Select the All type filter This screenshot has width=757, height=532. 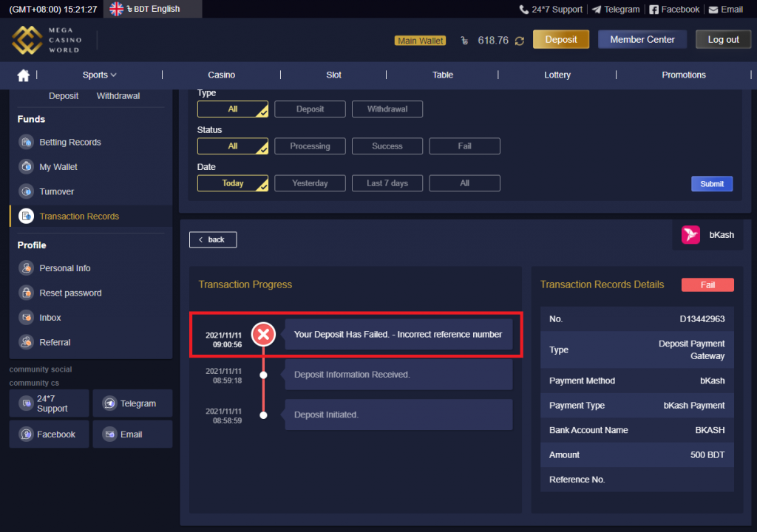[233, 109]
